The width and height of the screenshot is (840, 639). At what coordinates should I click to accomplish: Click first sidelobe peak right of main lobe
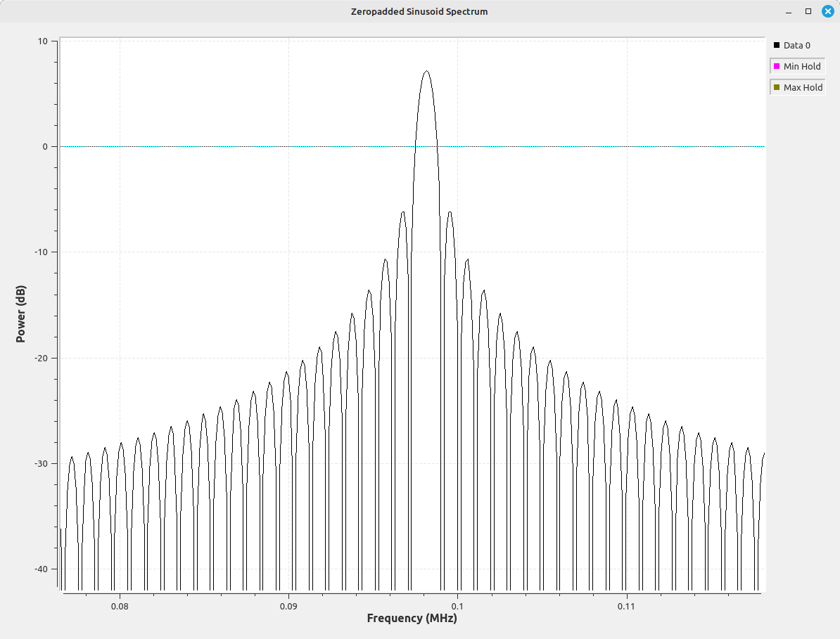[450, 212]
